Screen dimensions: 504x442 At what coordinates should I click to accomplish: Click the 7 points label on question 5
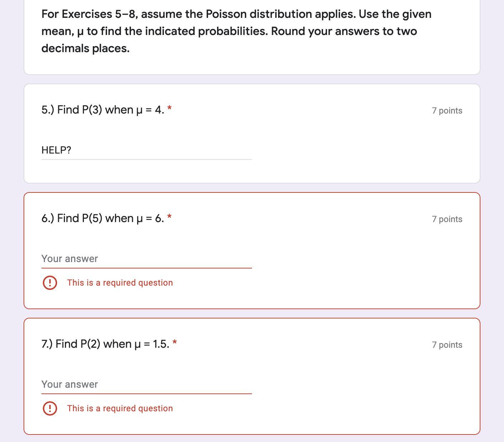(447, 111)
